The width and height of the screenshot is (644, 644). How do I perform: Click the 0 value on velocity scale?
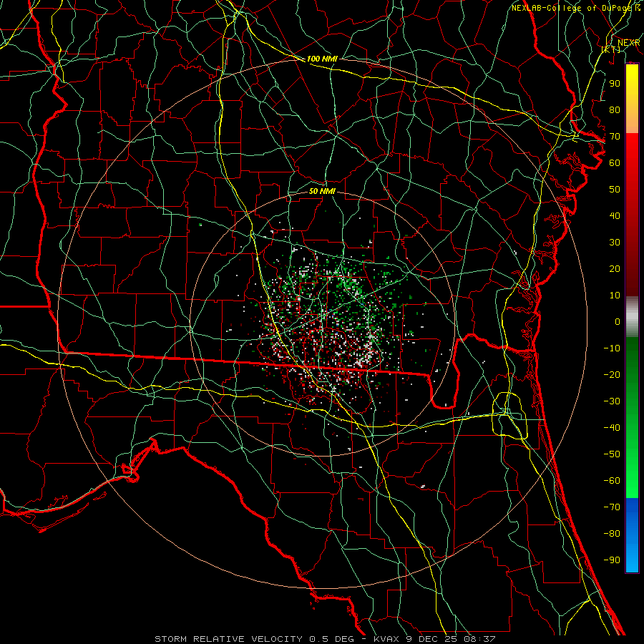[618, 322]
